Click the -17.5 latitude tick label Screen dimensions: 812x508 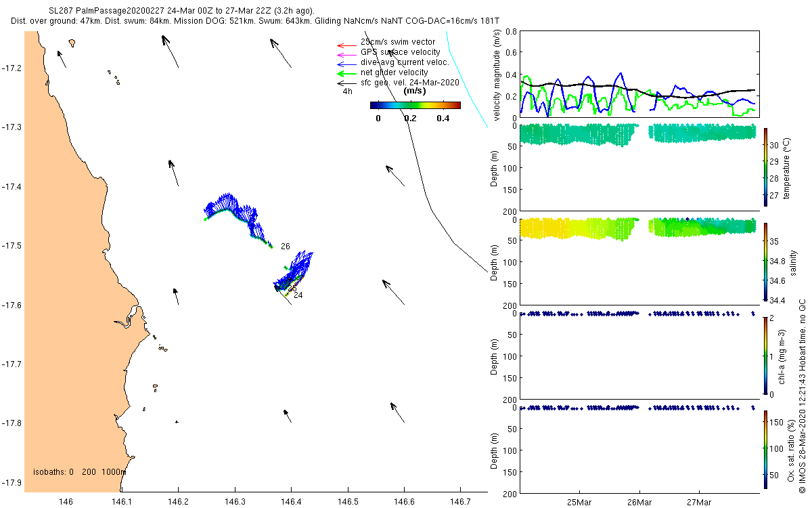coord(12,246)
